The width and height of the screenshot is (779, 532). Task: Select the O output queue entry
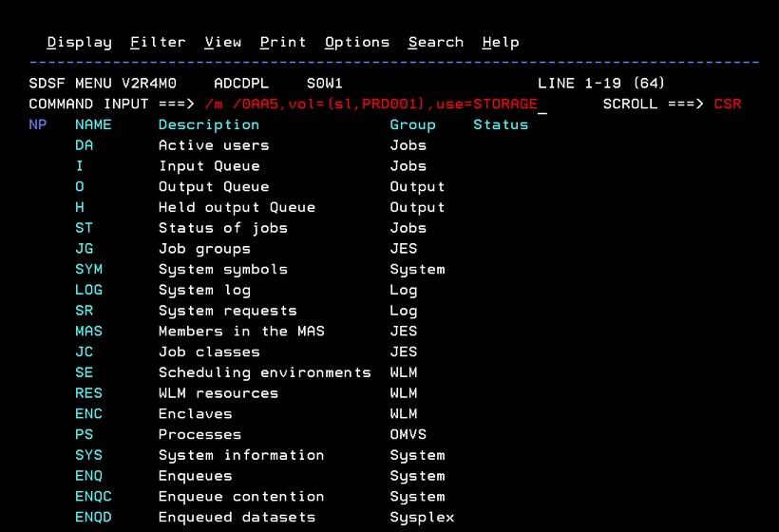[x=80, y=186]
